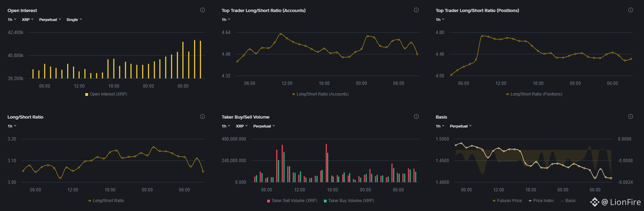Click the 1.5000 left axis label in Basis
The image size is (644, 211).
click(x=442, y=139)
